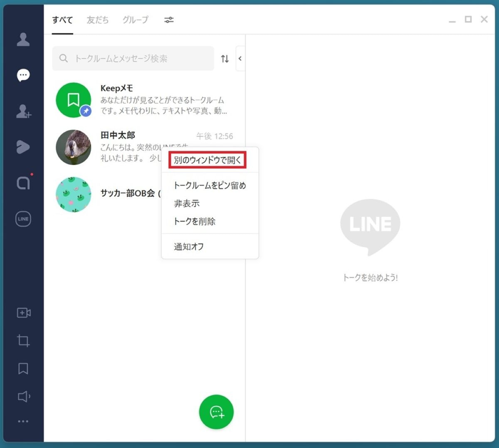
Task: Click the green new chat button
Action: [x=216, y=412]
